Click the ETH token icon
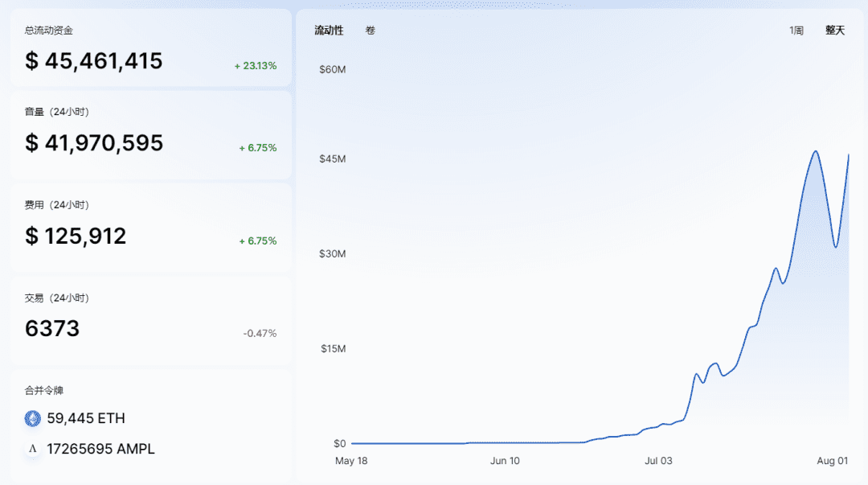Screen dimensions: 868x485 33,418
